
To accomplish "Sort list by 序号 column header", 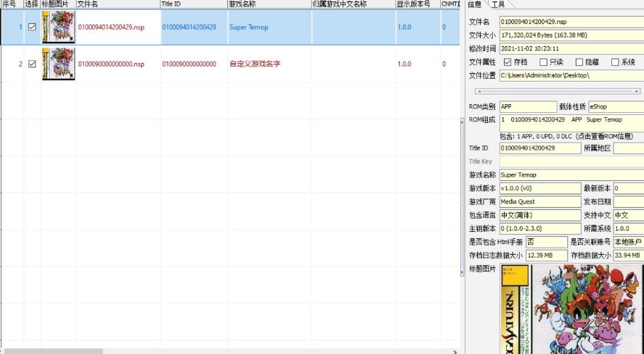I will click(x=11, y=4).
